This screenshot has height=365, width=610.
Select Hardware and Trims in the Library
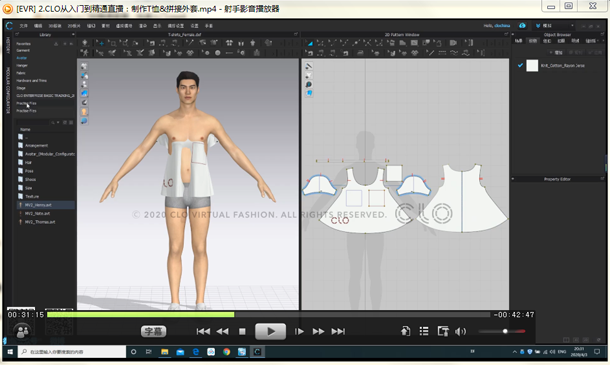tap(32, 81)
